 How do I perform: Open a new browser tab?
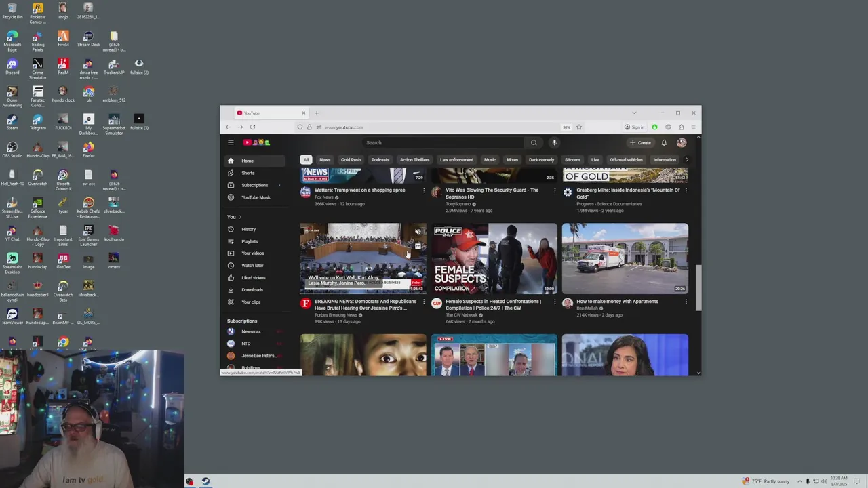[316, 113]
